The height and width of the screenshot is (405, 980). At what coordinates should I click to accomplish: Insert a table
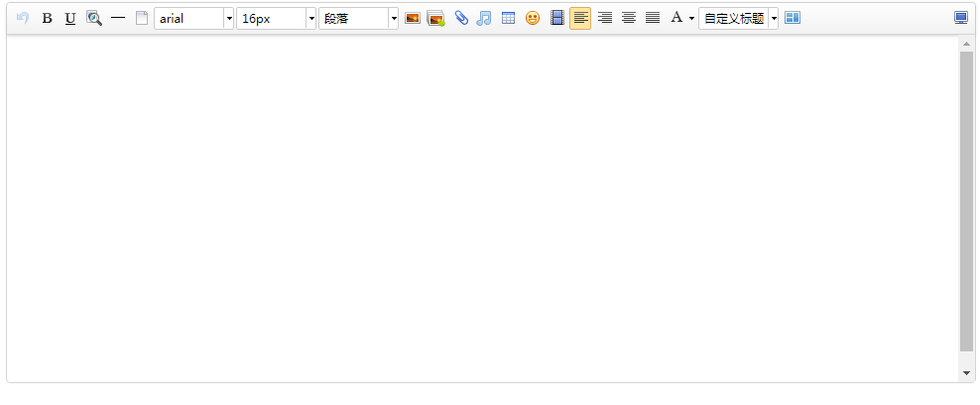click(509, 18)
